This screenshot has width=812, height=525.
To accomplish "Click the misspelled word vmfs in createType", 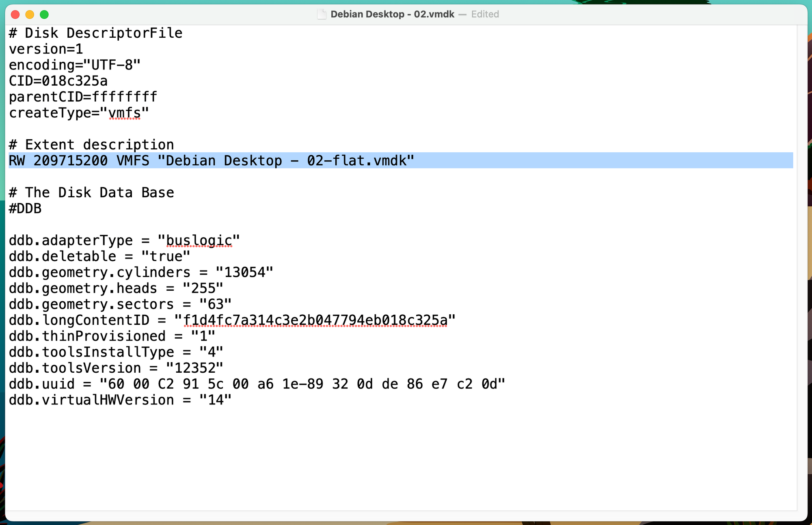I will (x=125, y=113).
